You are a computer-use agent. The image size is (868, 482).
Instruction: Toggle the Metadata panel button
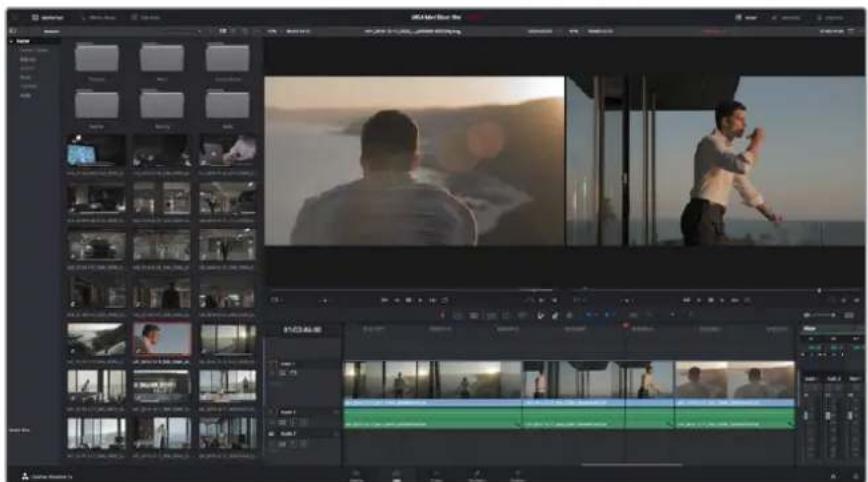coord(786,18)
